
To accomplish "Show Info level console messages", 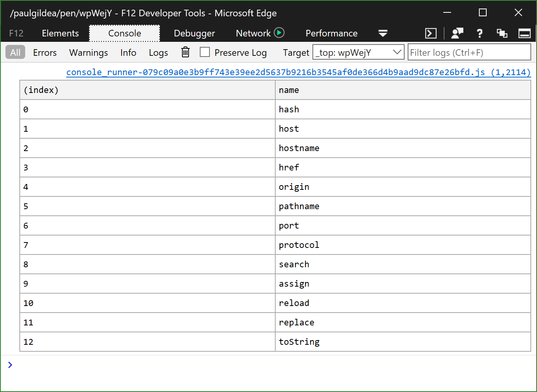I will [x=128, y=52].
